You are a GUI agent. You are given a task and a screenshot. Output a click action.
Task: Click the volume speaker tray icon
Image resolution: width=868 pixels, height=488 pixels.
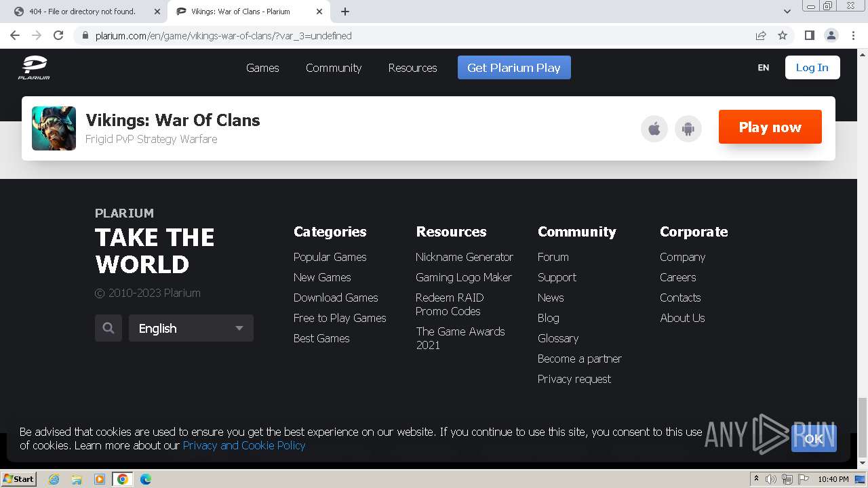[x=771, y=479]
